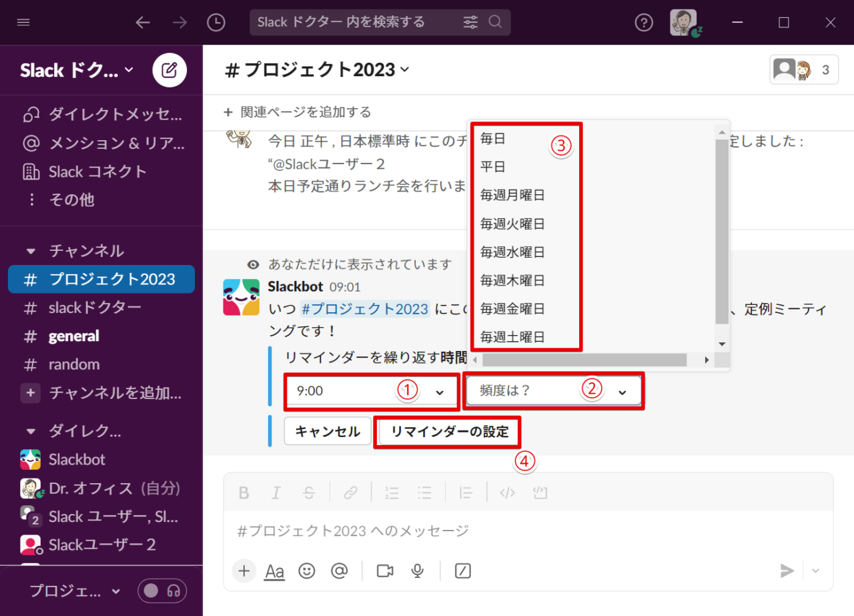
Task: Toggle Aa formatting display
Action: (x=275, y=571)
